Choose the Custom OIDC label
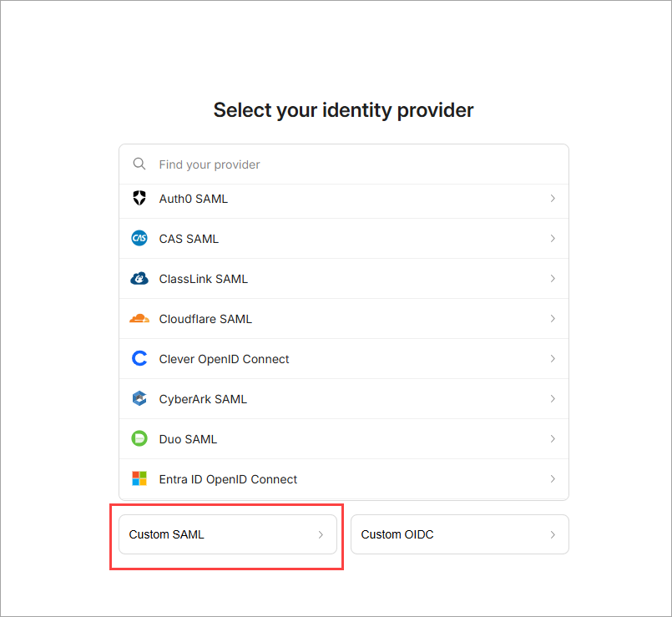The image size is (672, 617). (x=397, y=534)
